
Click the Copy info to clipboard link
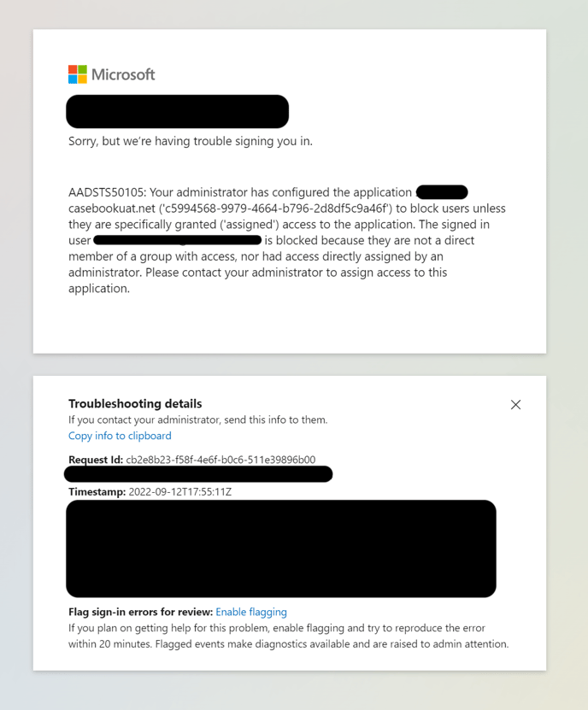click(120, 436)
